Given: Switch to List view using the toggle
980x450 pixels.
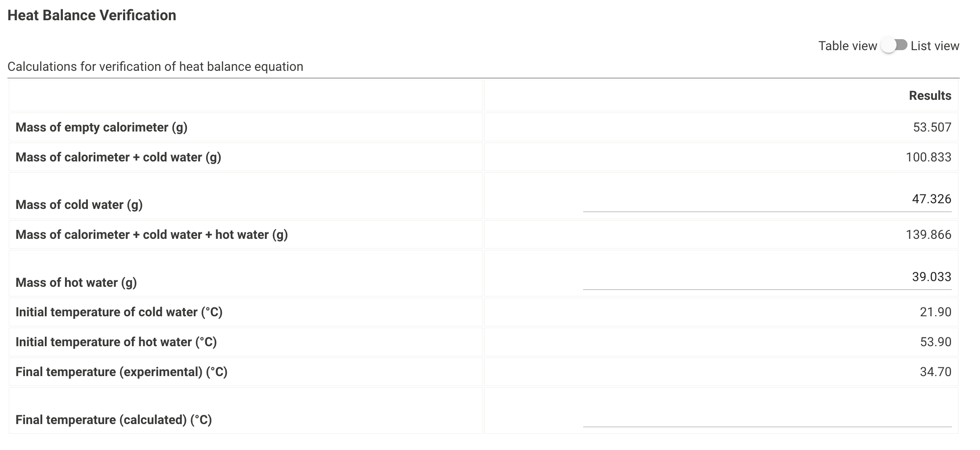Looking at the screenshot, I should pyautogui.click(x=893, y=45).
